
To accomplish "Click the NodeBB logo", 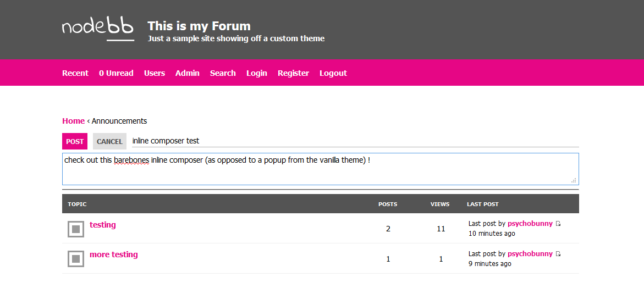I will coord(98,29).
